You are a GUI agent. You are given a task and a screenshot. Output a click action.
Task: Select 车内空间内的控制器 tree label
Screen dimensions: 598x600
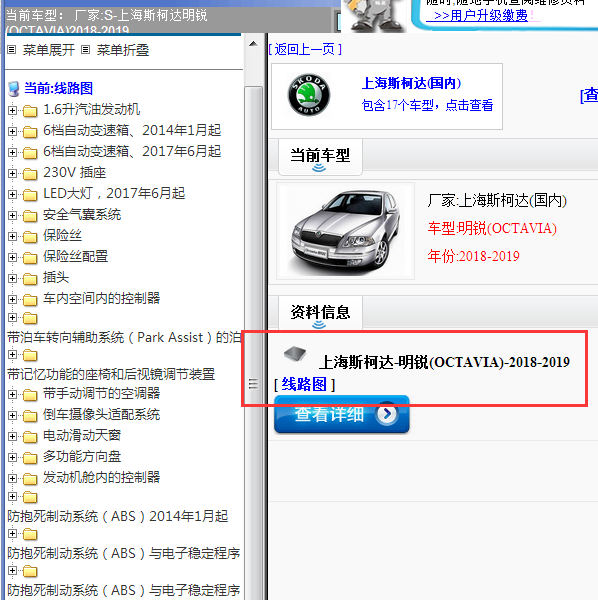tap(101, 298)
